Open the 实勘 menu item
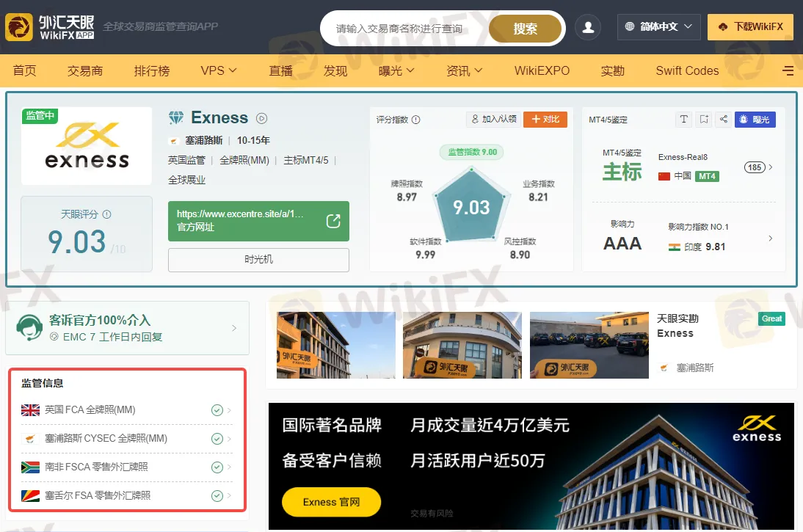 pyautogui.click(x=612, y=70)
